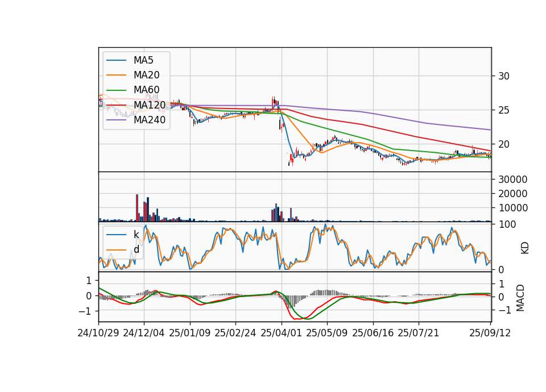The height and width of the screenshot is (392, 546).
Task: Click the purple MA240 legend line sample
Action: point(116,120)
